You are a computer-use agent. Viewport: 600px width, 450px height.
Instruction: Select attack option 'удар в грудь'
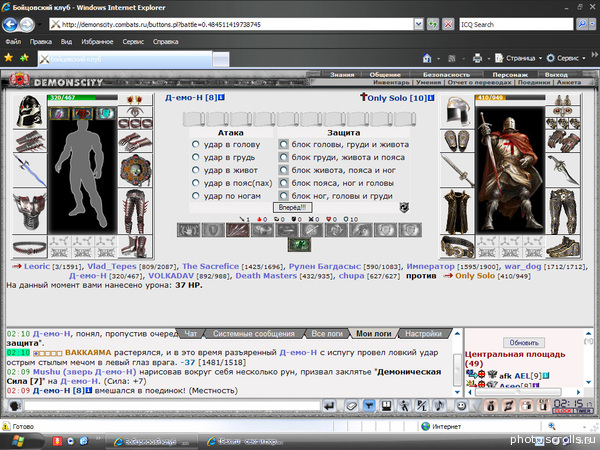tap(196, 157)
